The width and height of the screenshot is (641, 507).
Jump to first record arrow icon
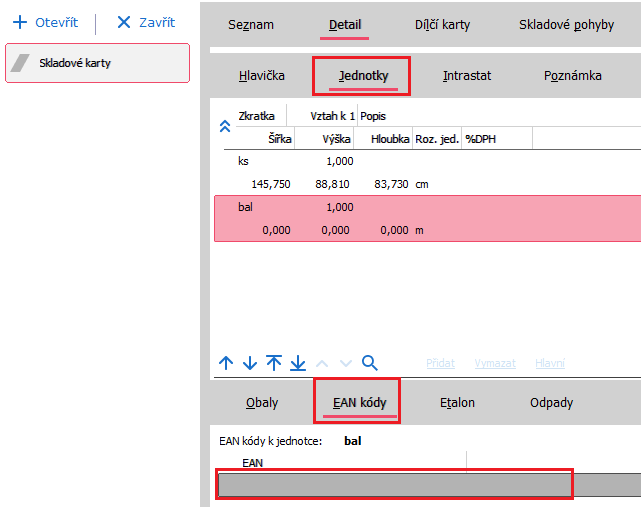(274, 363)
